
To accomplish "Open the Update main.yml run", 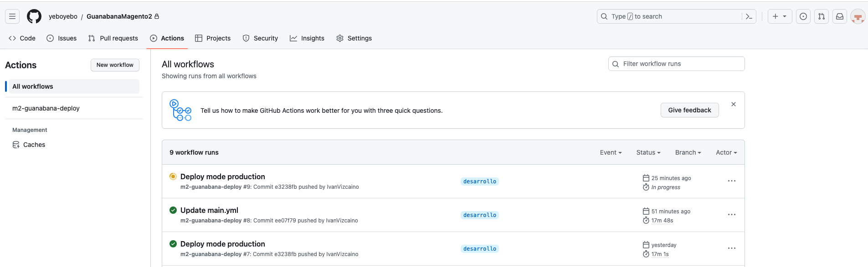I will pyautogui.click(x=209, y=210).
